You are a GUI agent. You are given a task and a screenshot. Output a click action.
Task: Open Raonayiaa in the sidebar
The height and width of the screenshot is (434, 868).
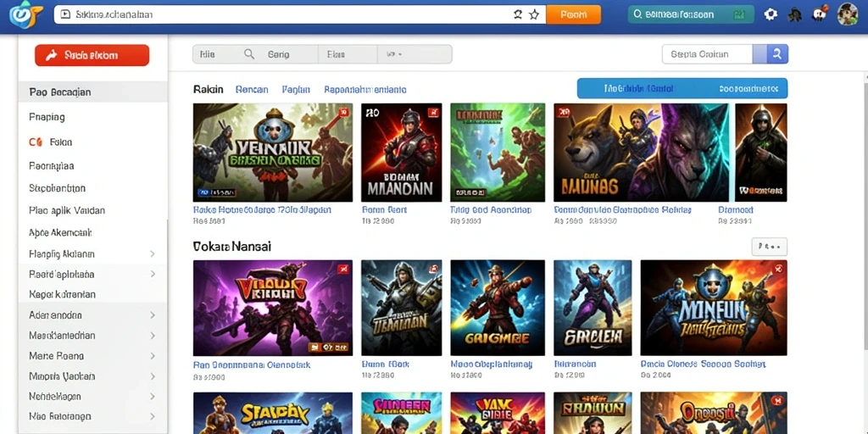(52, 165)
